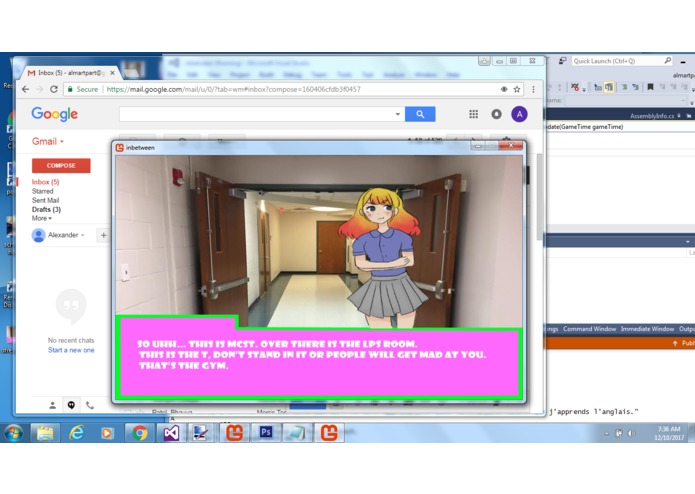Switch to Command Window tab
The image size is (695, 494).
(x=589, y=329)
